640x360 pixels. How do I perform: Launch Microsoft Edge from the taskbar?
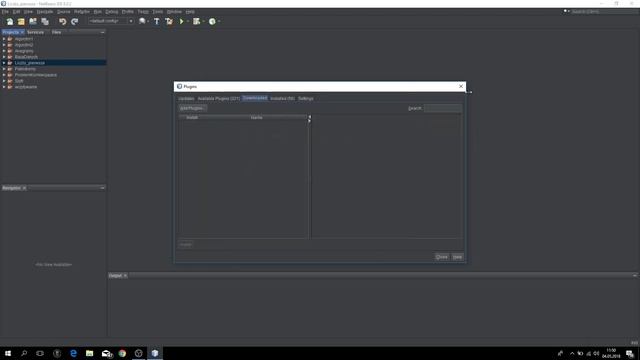click(73, 353)
